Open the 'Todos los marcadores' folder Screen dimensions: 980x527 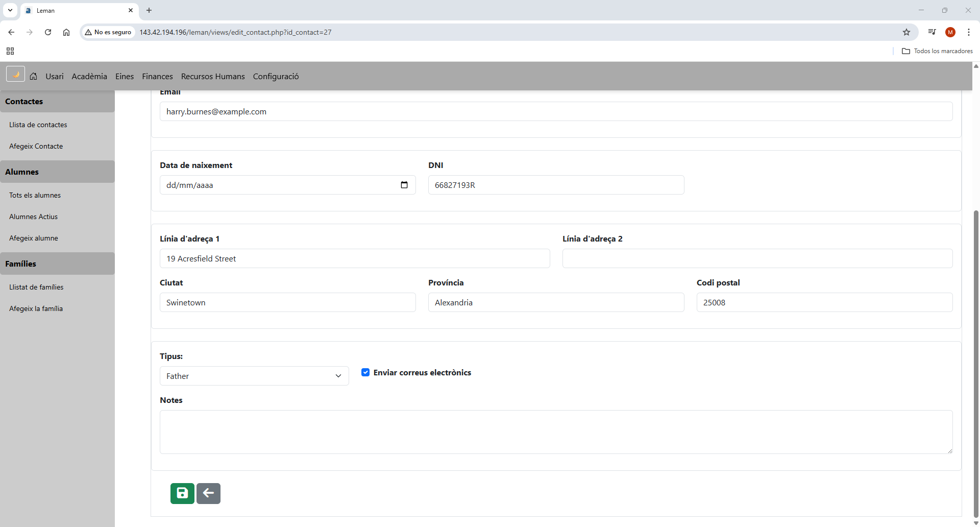point(938,51)
